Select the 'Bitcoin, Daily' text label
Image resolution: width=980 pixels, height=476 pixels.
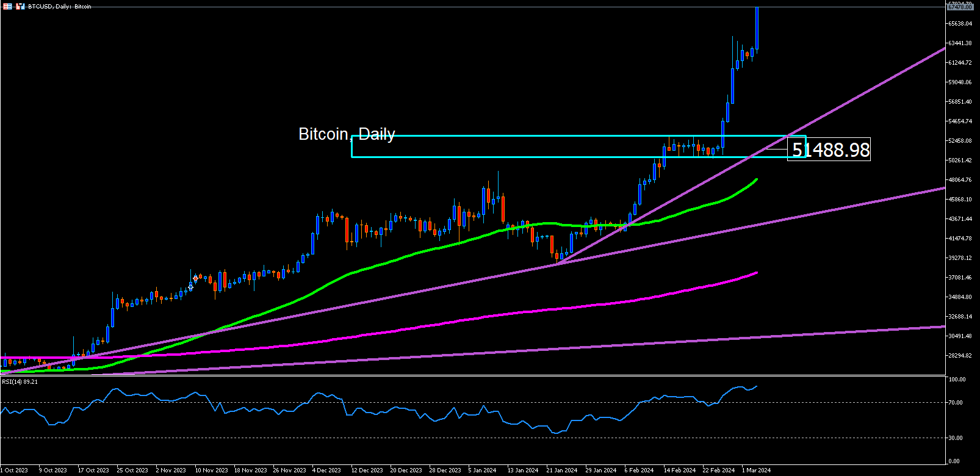point(347,134)
